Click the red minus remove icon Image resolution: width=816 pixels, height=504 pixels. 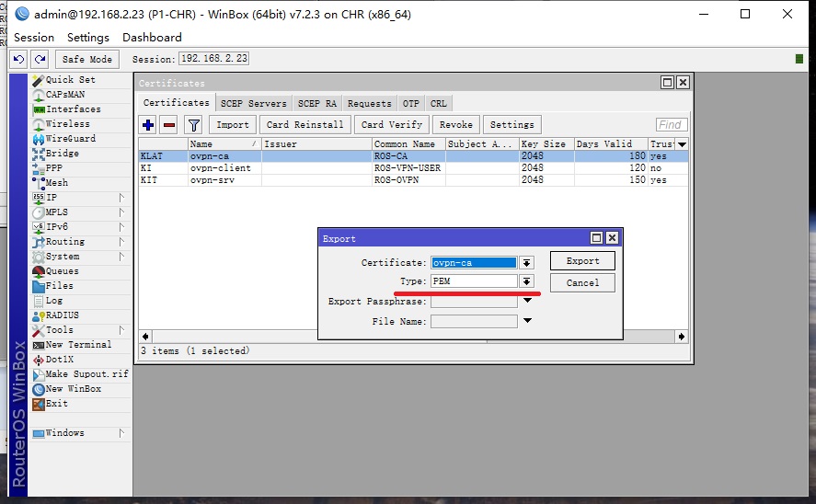click(x=168, y=125)
